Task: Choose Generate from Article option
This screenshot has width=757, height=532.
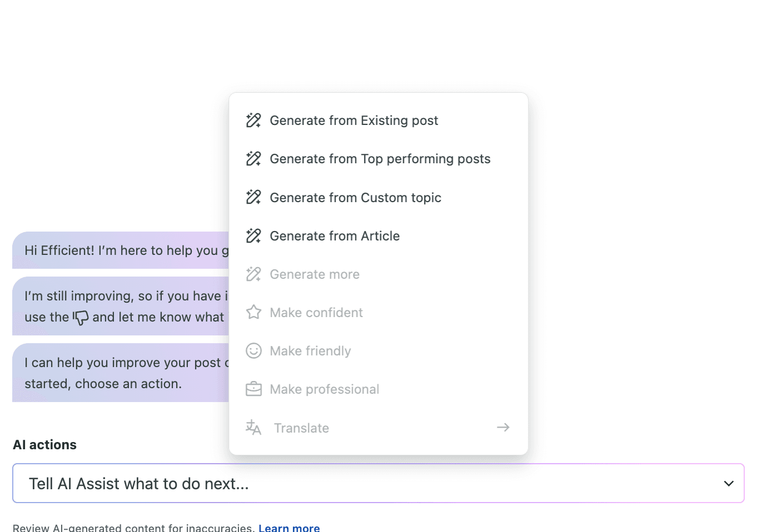Action: pos(378,235)
